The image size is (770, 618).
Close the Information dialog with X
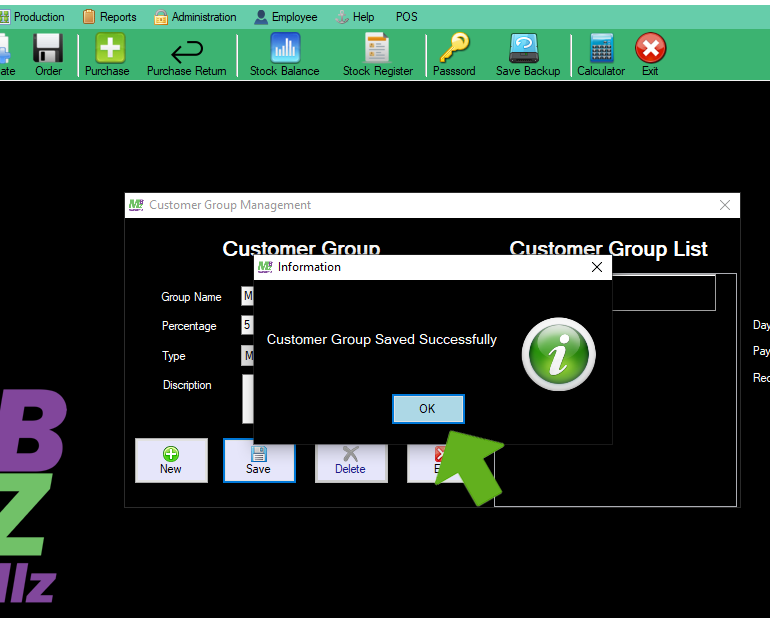[597, 267]
